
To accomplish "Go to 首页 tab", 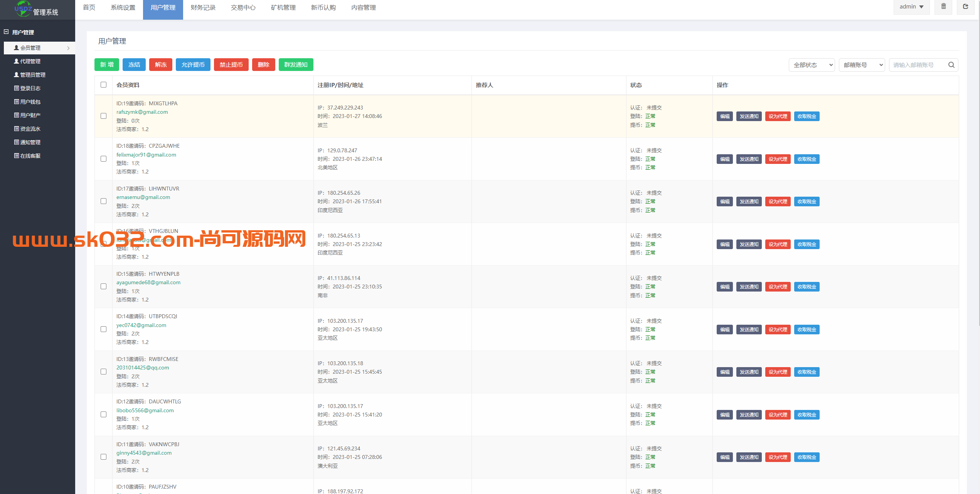I will (x=89, y=8).
